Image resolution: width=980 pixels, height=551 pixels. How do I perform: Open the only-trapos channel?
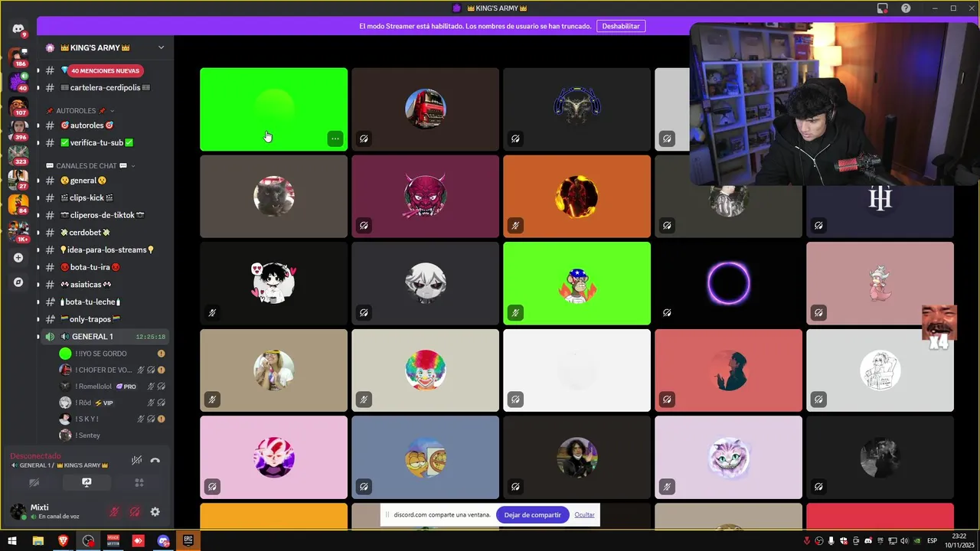[x=105, y=319]
